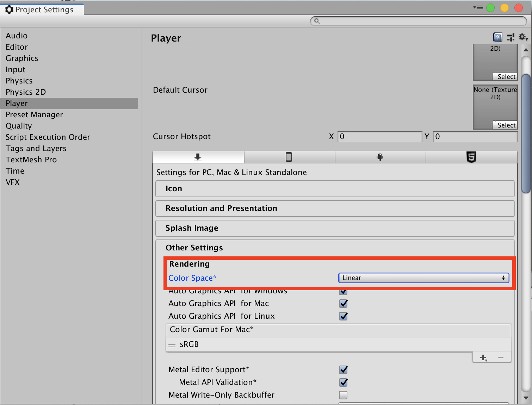Open the Player help documentation icon
The height and width of the screenshot is (405, 532).
497,37
